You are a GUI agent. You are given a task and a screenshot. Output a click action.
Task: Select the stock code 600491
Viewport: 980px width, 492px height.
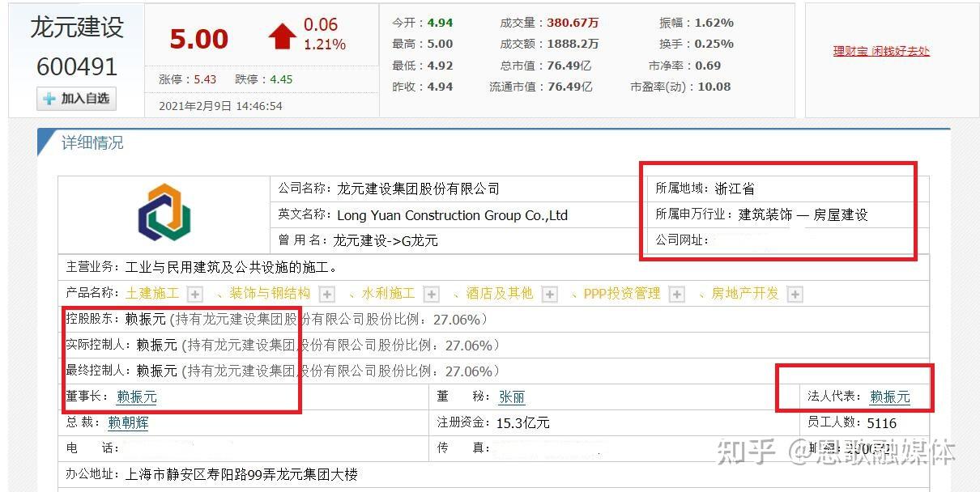[77, 66]
